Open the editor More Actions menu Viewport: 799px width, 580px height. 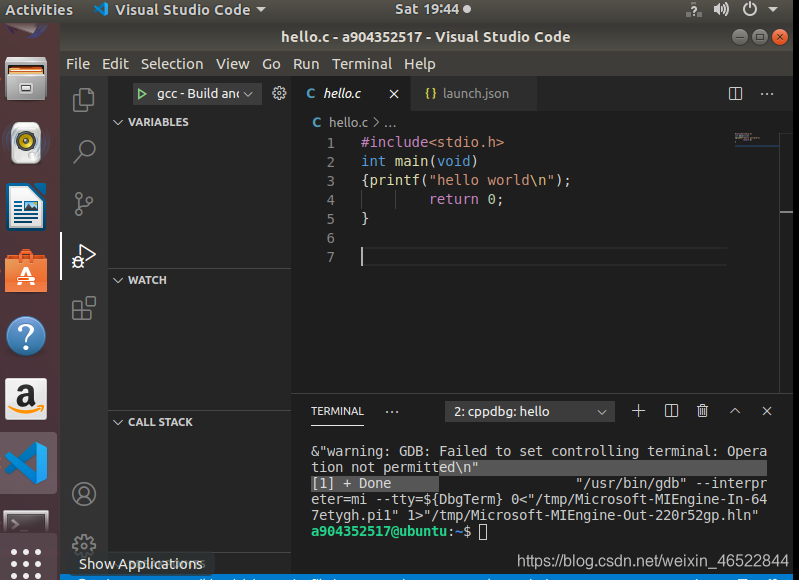[766, 94]
